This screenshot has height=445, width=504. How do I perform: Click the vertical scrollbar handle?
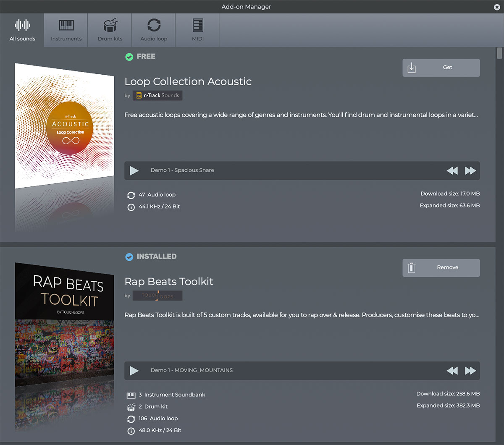point(499,53)
